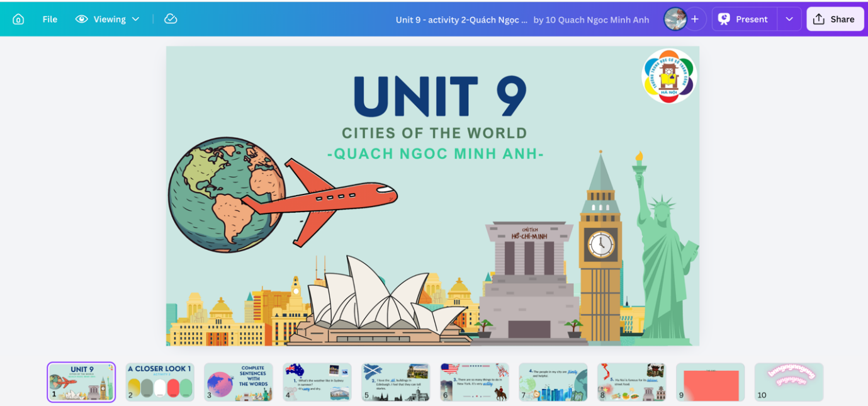868x406 pixels.
Task: Select slide 3 Complete Sentences thumbnail
Action: [239, 382]
